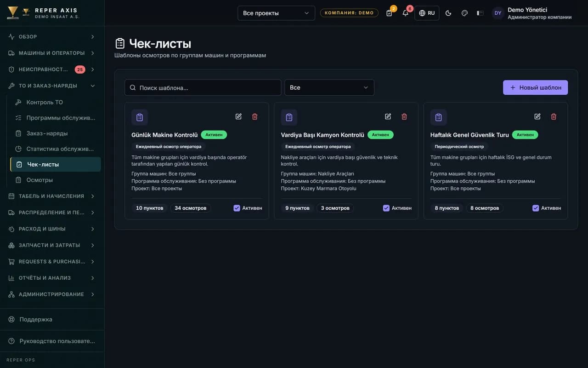Expand the Обзор sidebar section

point(52,37)
